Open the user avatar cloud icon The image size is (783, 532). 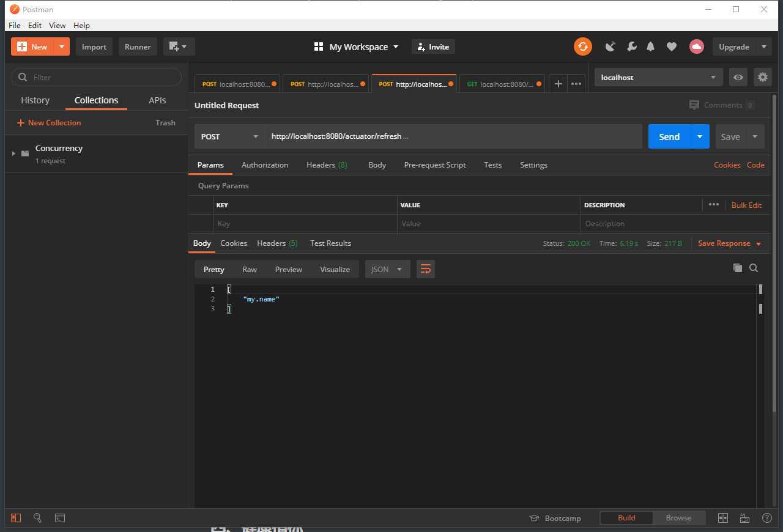coord(696,46)
